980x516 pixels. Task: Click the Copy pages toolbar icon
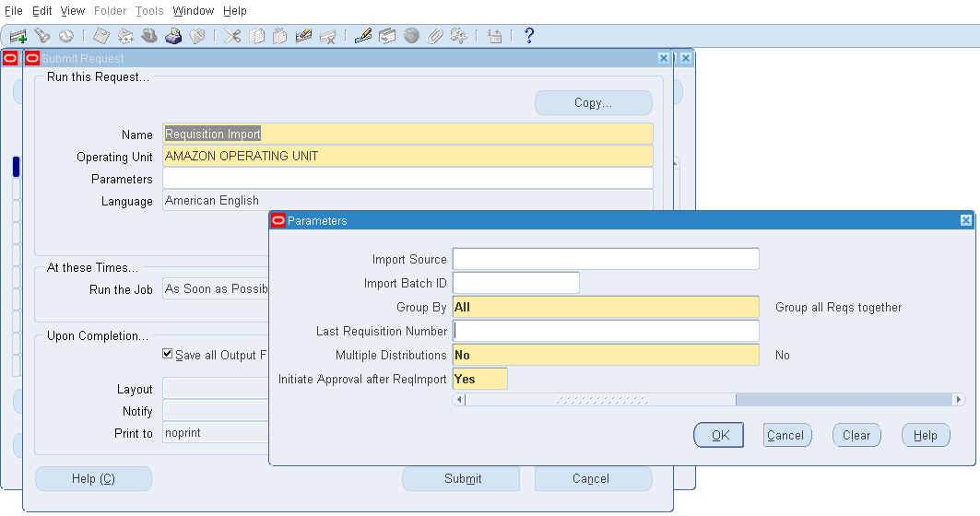click(x=256, y=36)
